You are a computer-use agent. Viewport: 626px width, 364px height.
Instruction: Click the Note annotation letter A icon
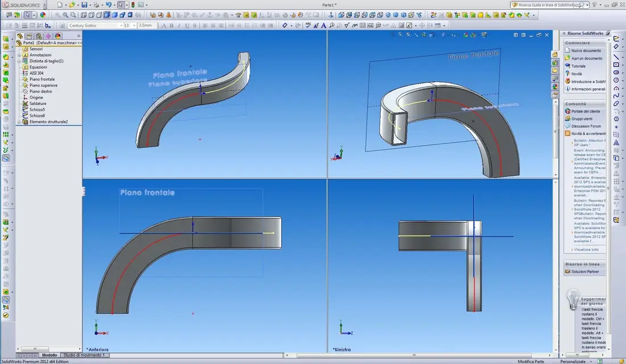click(323, 25)
